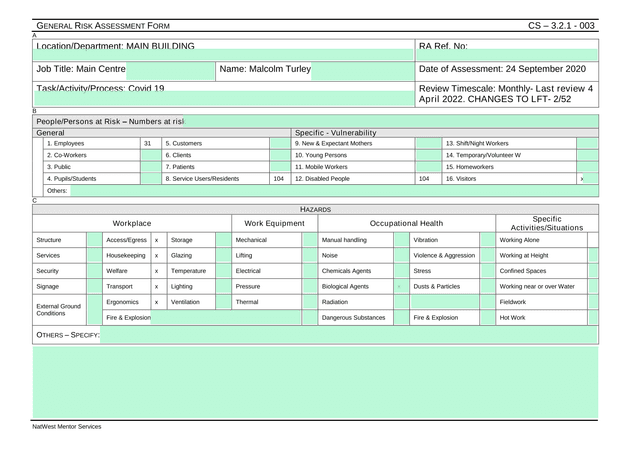The image size is (640, 452).
Task: Select the Co-Workers number box
Action: 151,155
